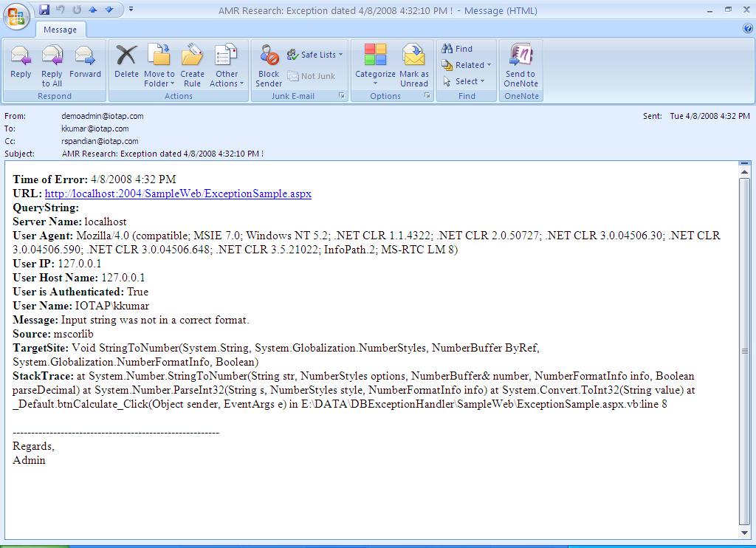The height and width of the screenshot is (548, 756).
Task: Categorize the message with colors
Action: [x=375, y=65]
